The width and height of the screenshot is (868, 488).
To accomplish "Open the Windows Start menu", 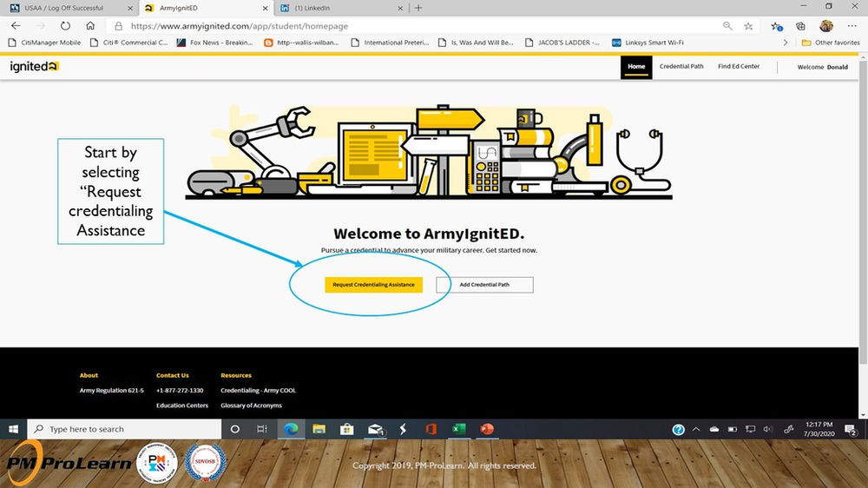I will pyautogui.click(x=13, y=429).
